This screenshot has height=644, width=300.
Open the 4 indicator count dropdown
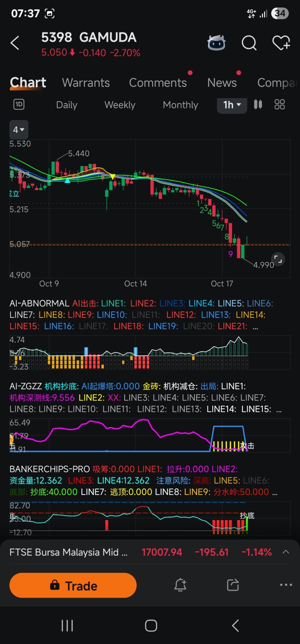pyautogui.click(x=19, y=130)
